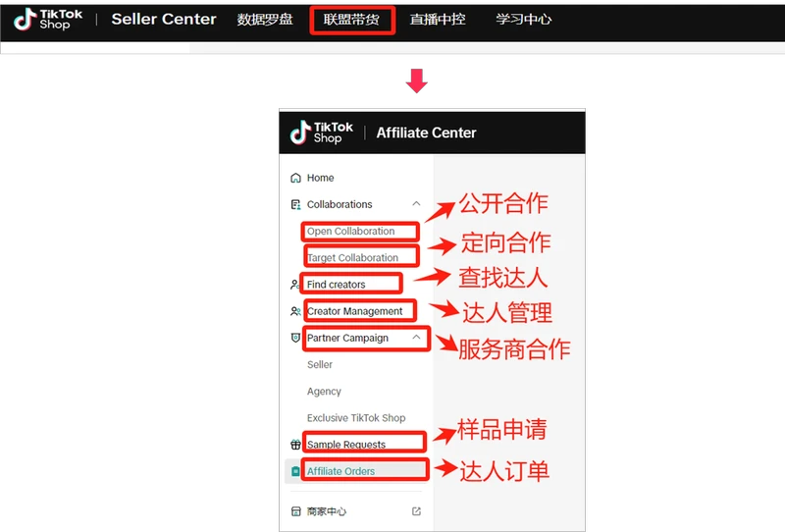This screenshot has height=532, width=785.
Task: Open Exclusive TikTok Shop link
Action: click(355, 418)
